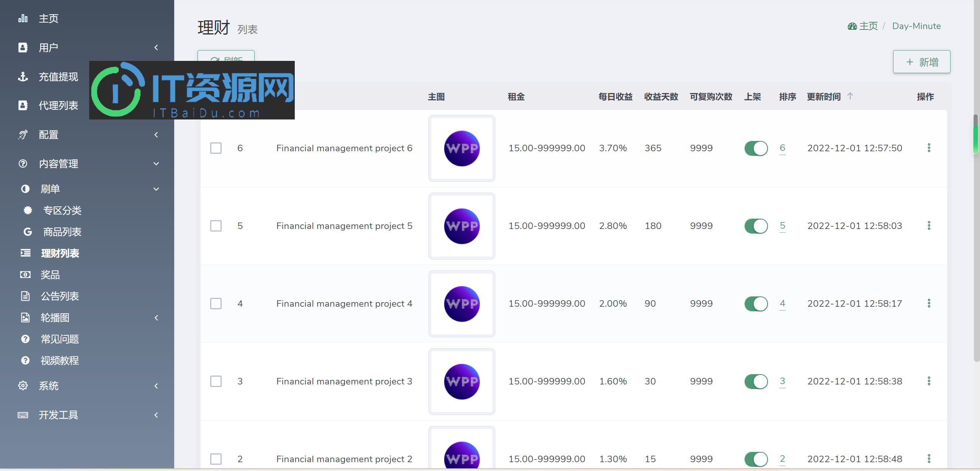Open actions menu for project 4 row
Viewport: 980px width, 471px height.
[x=929, y=303]
